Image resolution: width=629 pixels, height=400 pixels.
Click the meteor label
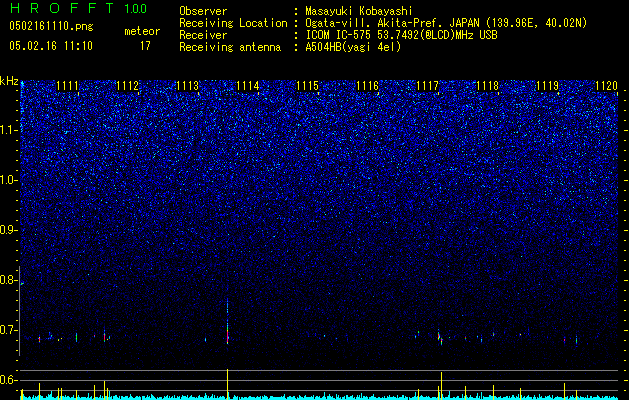point(142,31)
